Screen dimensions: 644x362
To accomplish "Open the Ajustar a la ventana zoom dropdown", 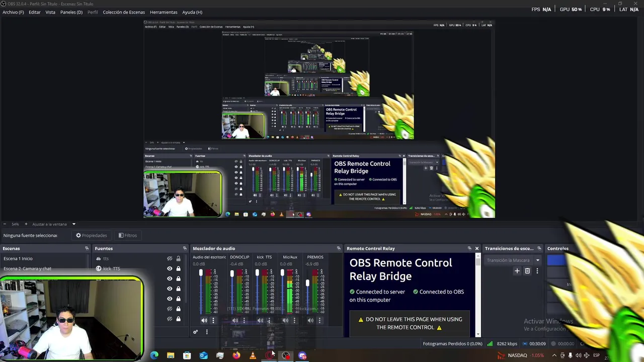I will [54, 224].
